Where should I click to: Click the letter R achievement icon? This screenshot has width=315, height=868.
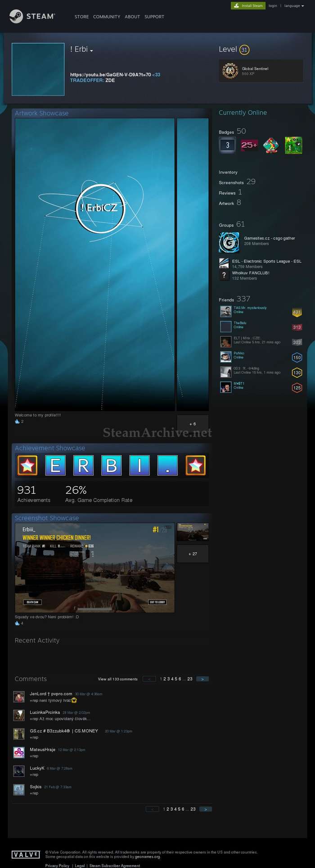(x=83, y=465)
